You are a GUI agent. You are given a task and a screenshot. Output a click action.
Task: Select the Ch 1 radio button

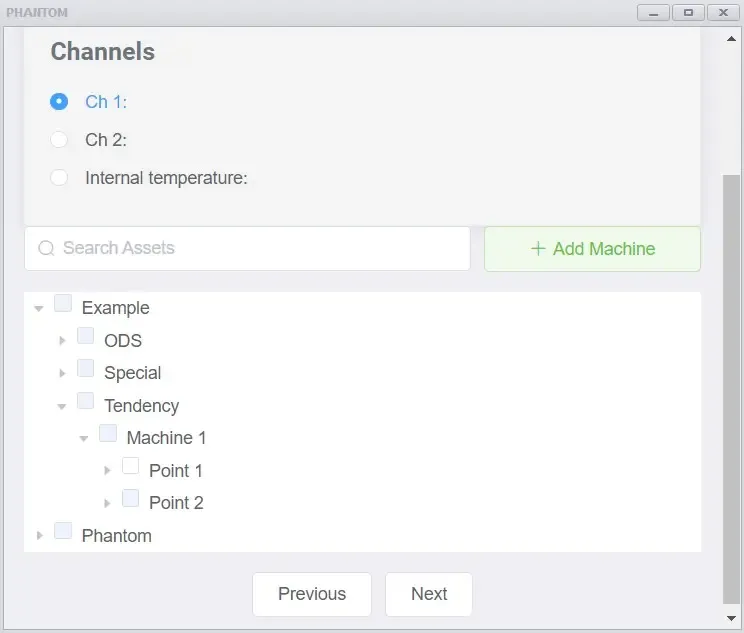click(x=59, y=102)
